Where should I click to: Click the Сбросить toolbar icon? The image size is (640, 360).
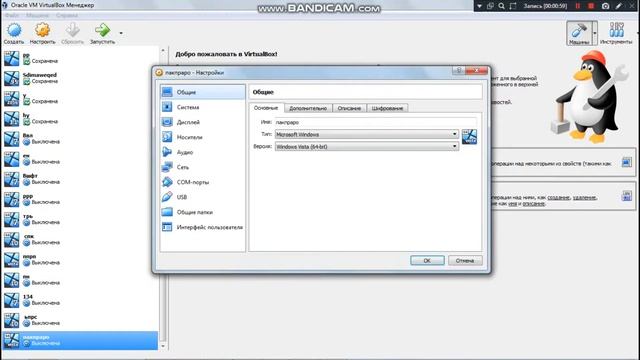tap(72, 33)
